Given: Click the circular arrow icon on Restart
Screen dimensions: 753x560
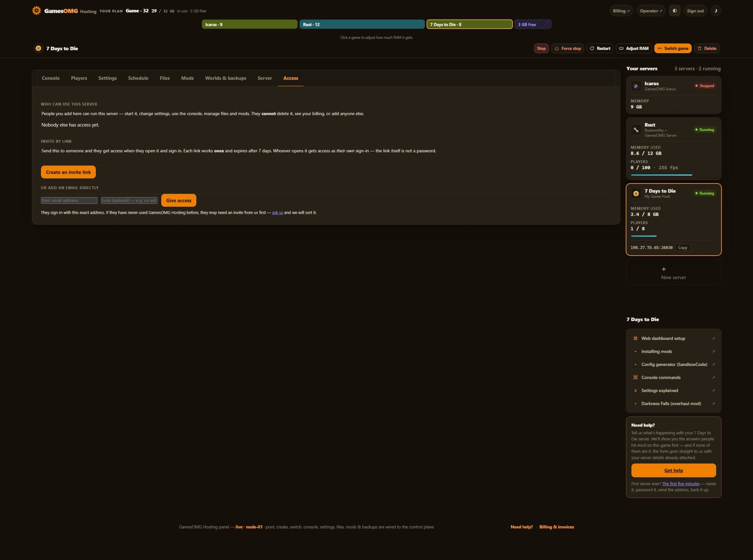Looking at the screenshot, I should (x=592, y=49).
